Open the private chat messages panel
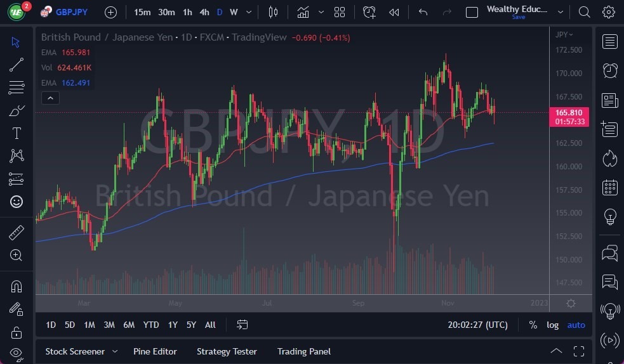 coord(609,282)
